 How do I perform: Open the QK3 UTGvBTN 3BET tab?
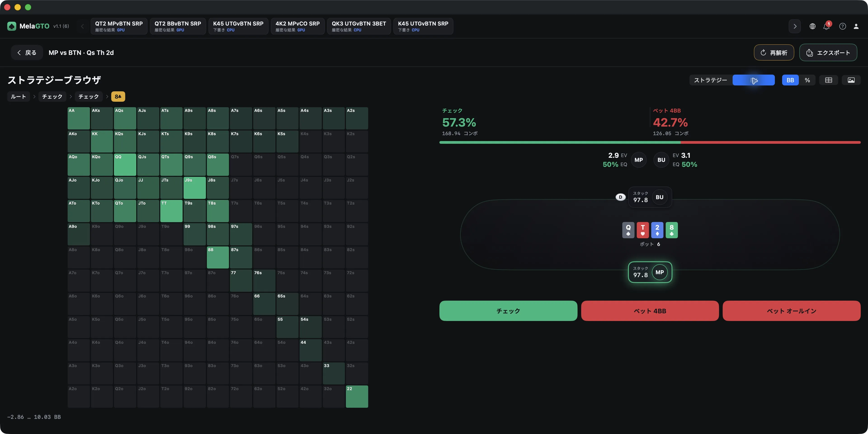click(359, 26)
